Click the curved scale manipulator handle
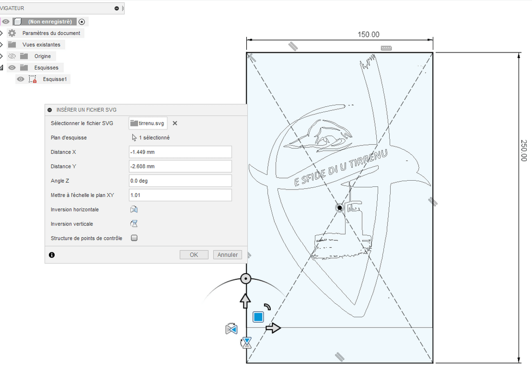The image size is (532, 392). coord(268,307)
